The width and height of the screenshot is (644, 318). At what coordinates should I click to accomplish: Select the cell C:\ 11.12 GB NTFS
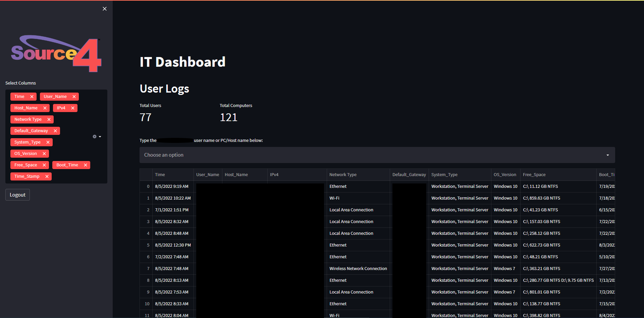pos(558,187)
